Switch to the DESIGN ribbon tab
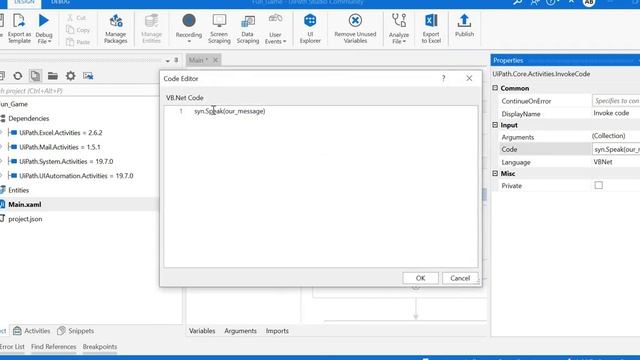The height and width of the screenshot is (360, 640). click(24, 2)
